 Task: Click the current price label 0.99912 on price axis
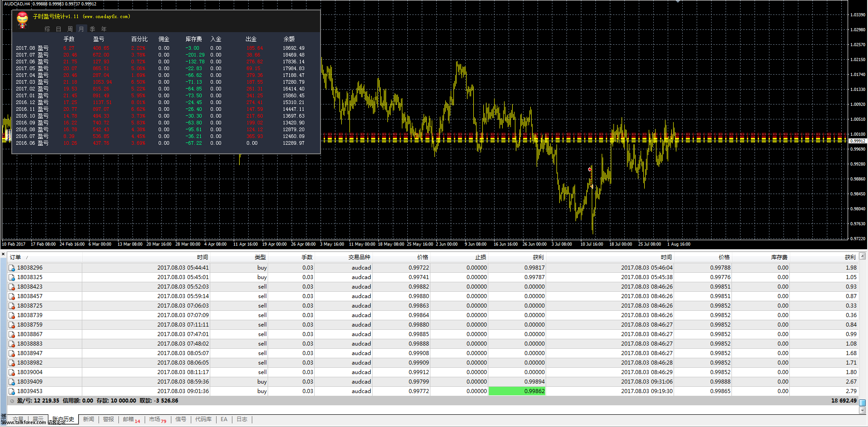click(x=858, y=141)
